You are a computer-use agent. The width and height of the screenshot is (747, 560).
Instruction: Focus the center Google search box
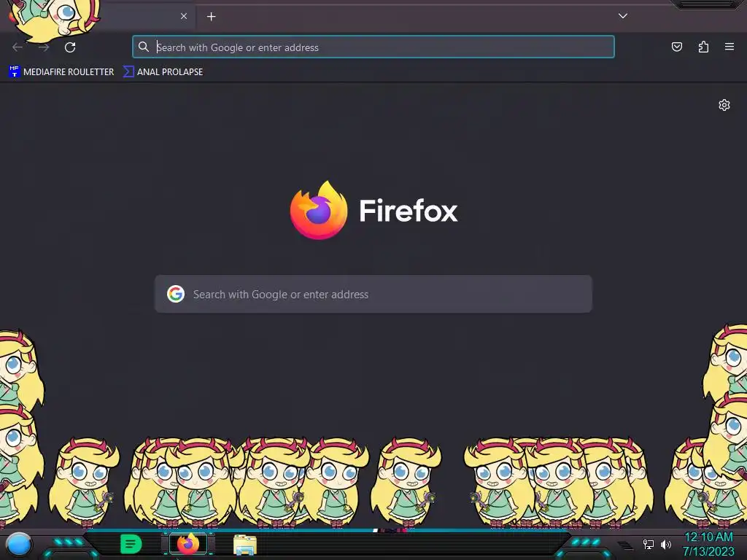click(373, 294)
